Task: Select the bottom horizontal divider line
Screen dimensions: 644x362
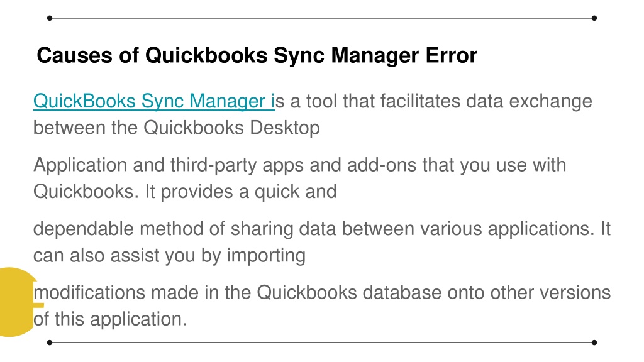Action: pyautogui.click(x=322, y=343)
